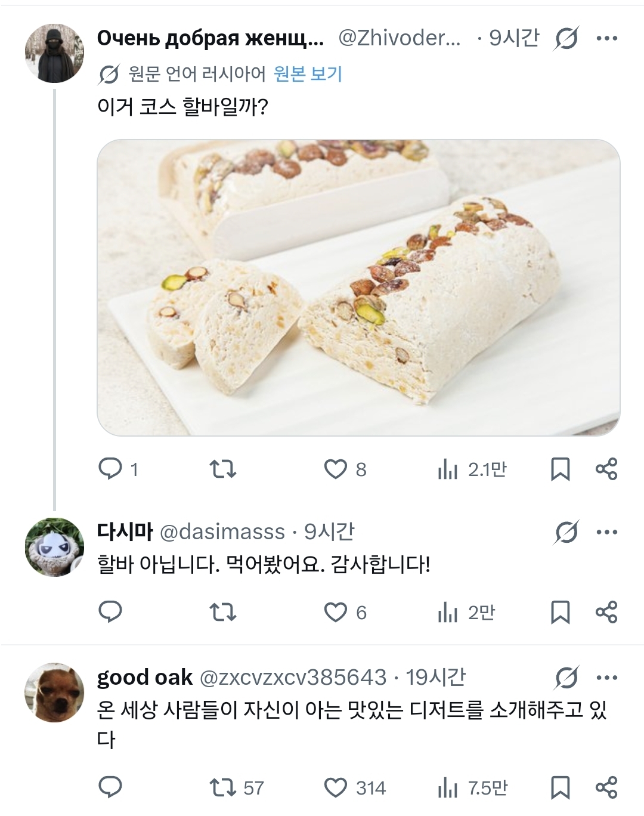Share the halva photo tweet

coord(606,469)
